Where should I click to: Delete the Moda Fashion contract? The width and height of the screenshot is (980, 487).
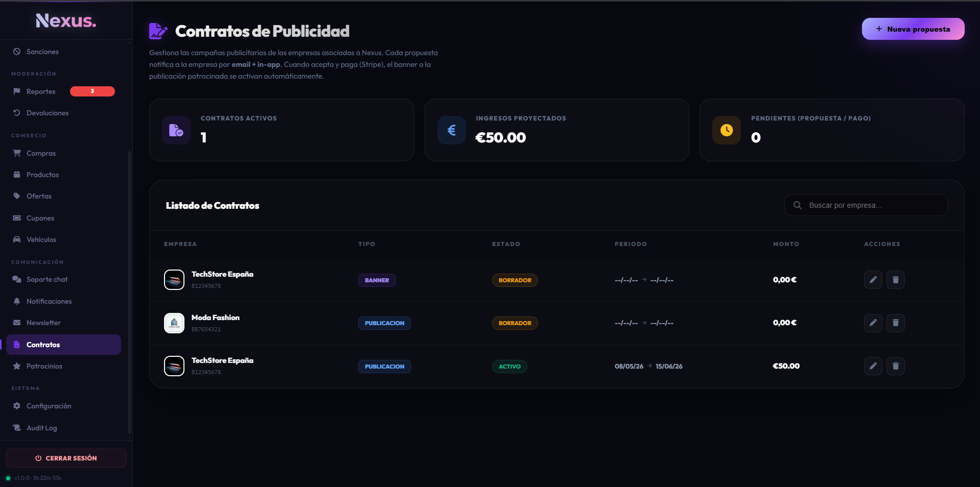click(896, 323)
